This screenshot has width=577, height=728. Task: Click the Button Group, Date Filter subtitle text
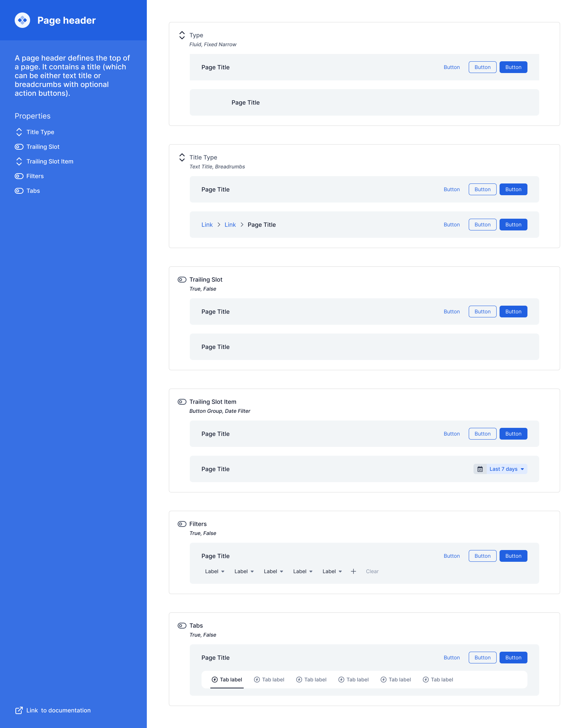220,411
